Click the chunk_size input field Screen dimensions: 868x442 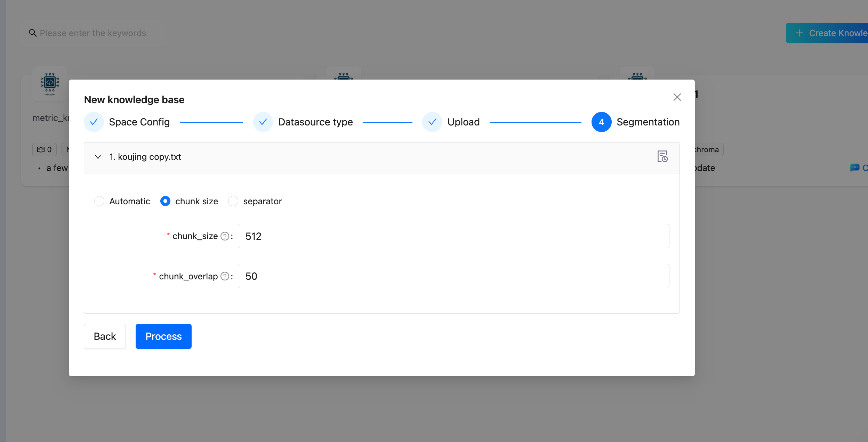(x=453, y=236)
